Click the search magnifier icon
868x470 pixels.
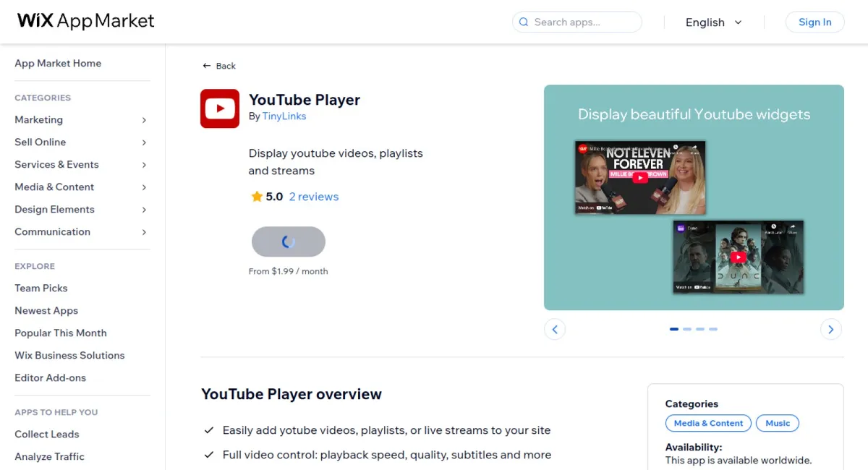524,22
